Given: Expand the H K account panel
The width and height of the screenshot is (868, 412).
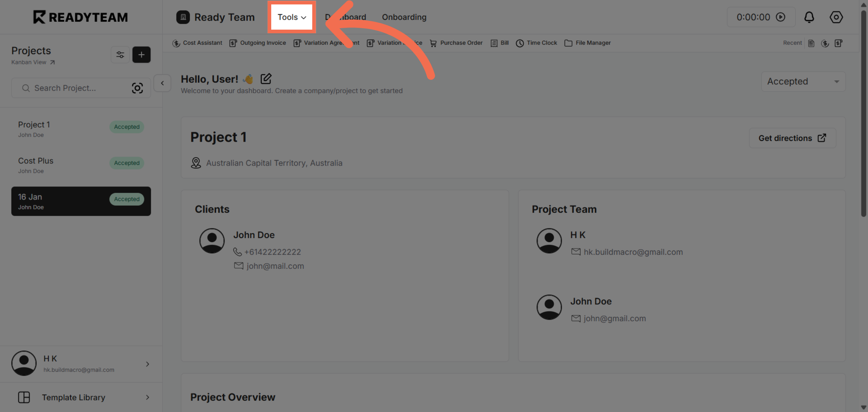Looking at the screenshot, I should point(148,364).
